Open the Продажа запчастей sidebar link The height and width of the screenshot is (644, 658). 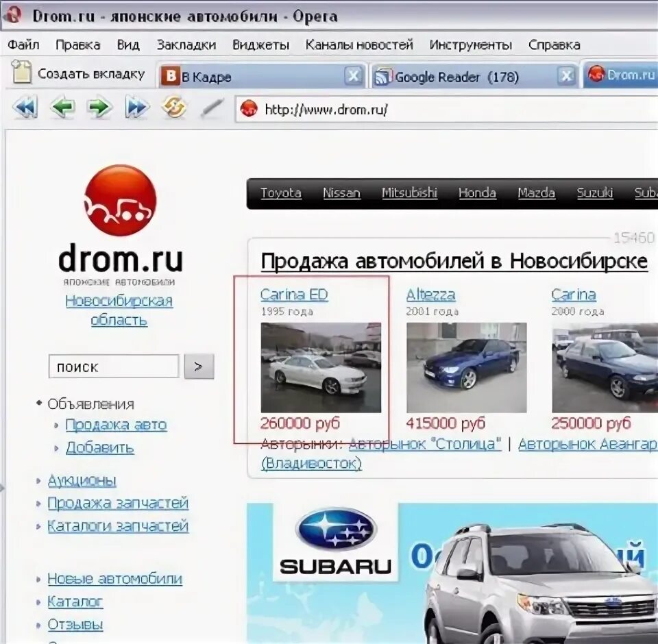[x=118, y=503]
